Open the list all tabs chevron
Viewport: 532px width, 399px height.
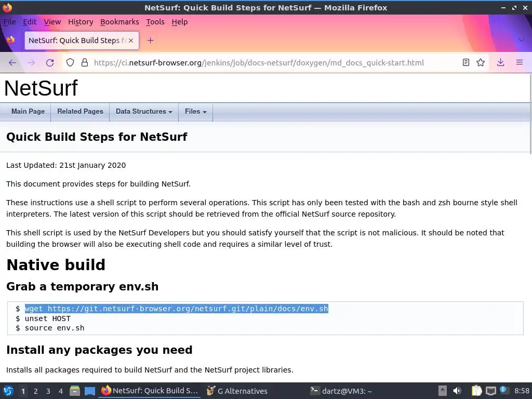522,41
